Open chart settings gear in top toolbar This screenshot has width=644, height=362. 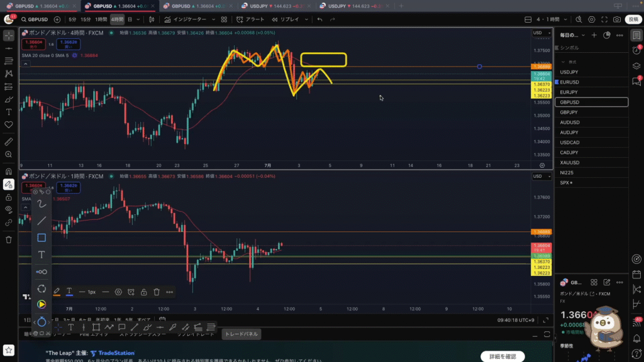pos(591,19)
